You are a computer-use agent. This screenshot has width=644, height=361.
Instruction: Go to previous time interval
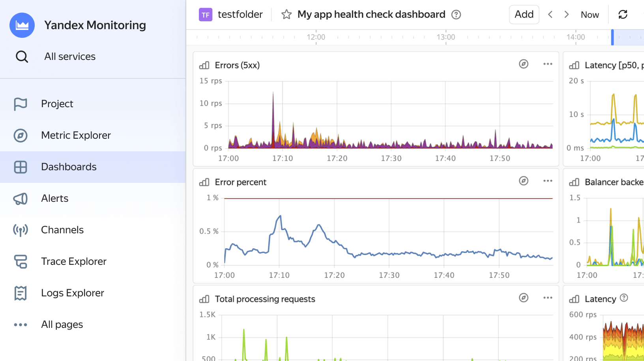(x=550, y=15)
